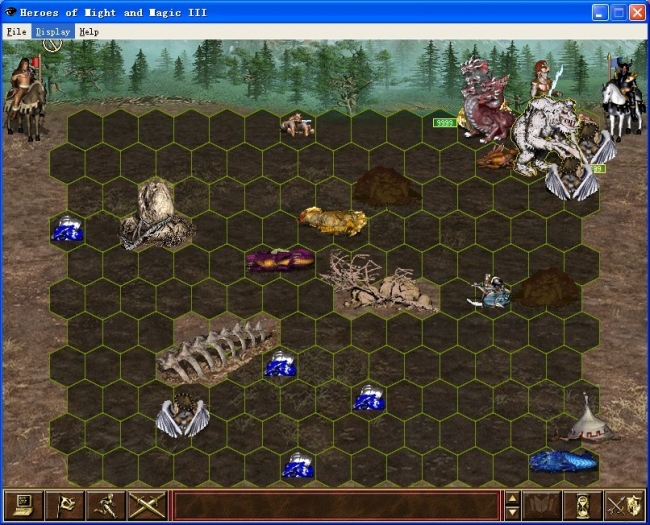Click the small orange creature under the red dragon
The width and height of the screenshot is (650, 525).
tap(497, 158)
